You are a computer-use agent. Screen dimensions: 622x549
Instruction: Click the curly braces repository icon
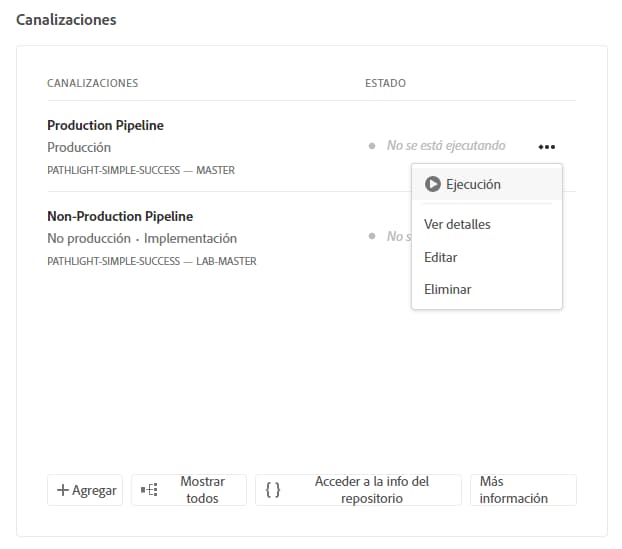[273, 490]
